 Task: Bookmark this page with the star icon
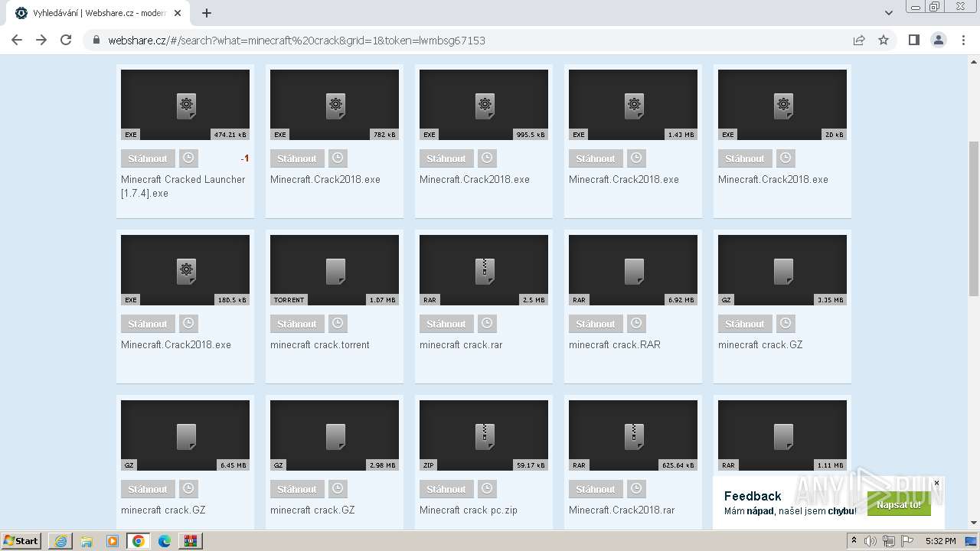884,41
